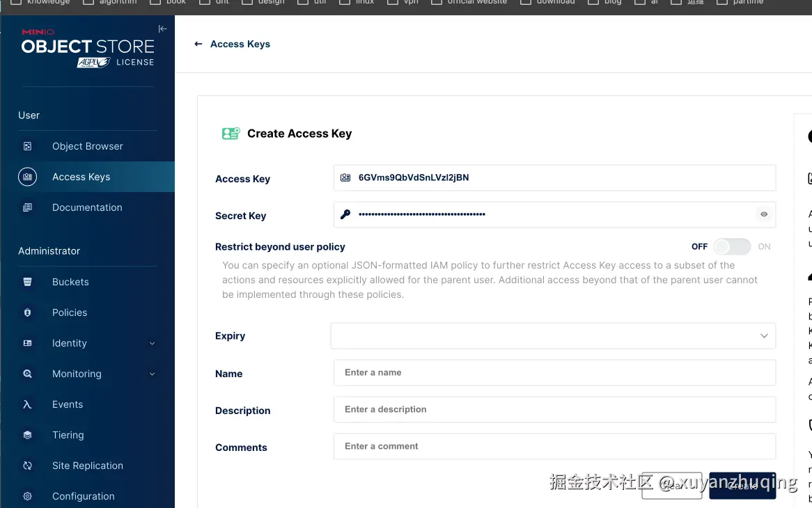
Task: Click the Comments input field
Action: click(554, 447)
